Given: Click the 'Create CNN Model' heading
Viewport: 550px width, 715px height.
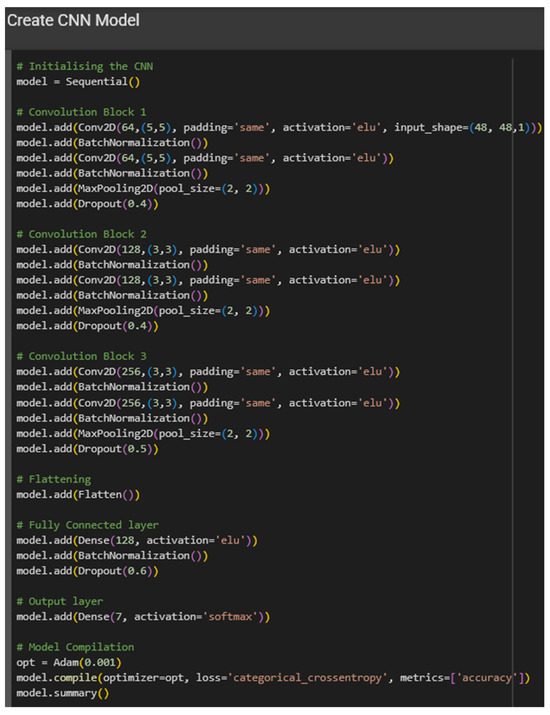Looking at the screenshot, I should 73,21.
